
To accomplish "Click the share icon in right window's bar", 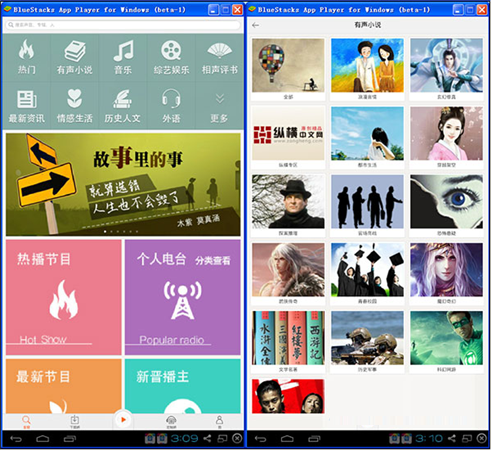I will 452,438.
